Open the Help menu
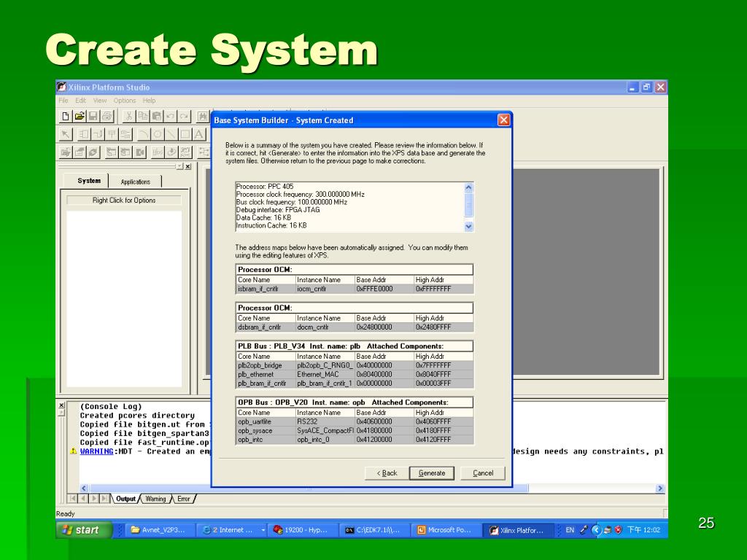Viewport: 747px width, 560px height. click(149, 101)
